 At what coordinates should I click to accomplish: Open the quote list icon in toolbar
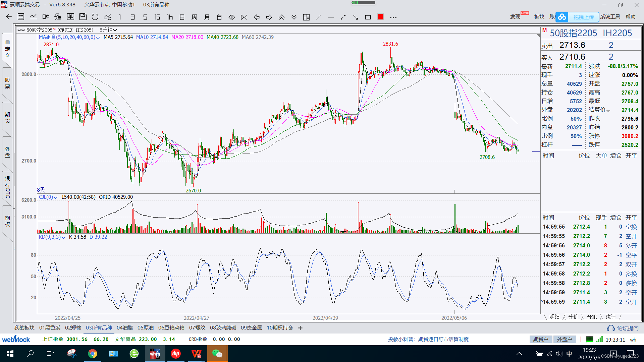tap(21, 17)
